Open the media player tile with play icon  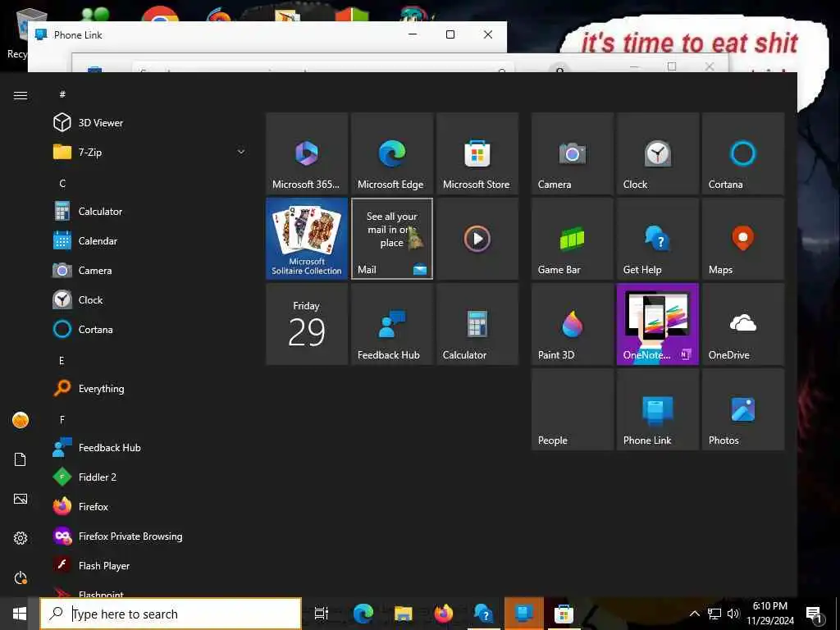pos(477,239)
